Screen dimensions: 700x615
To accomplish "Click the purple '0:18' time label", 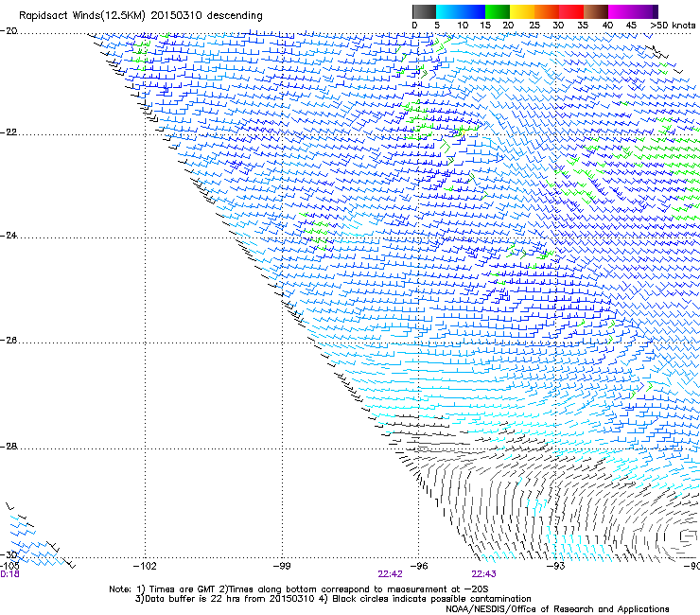I will (x=9, y=574).
